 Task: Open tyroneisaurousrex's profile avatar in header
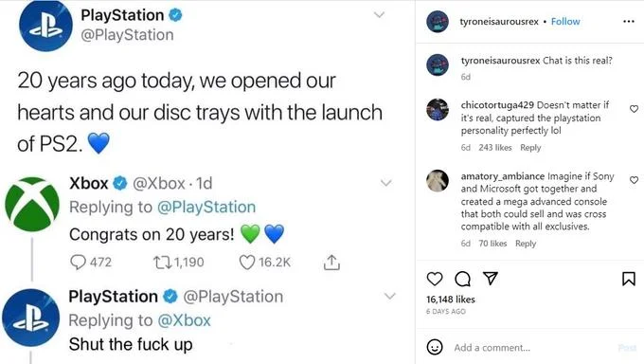(438, 22)
